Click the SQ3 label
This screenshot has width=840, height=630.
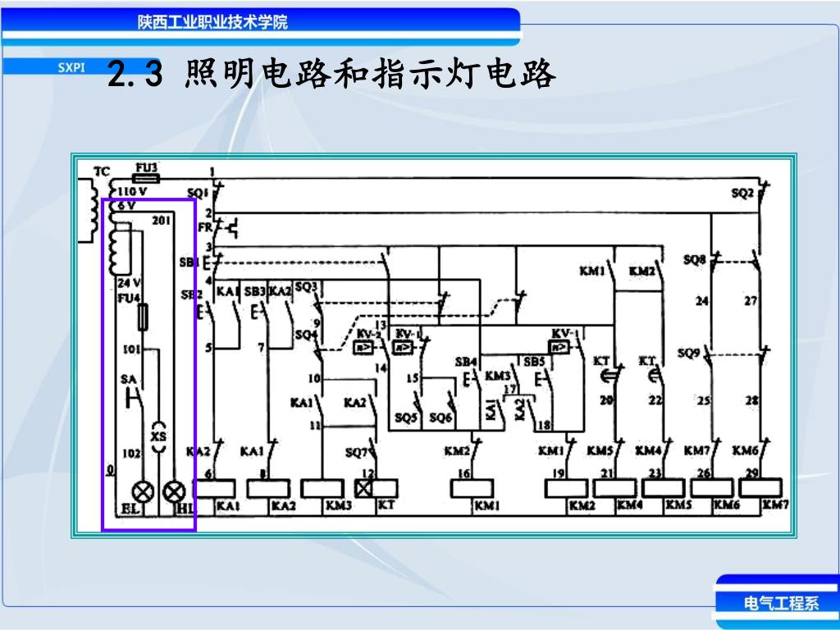tap(307, 287)
